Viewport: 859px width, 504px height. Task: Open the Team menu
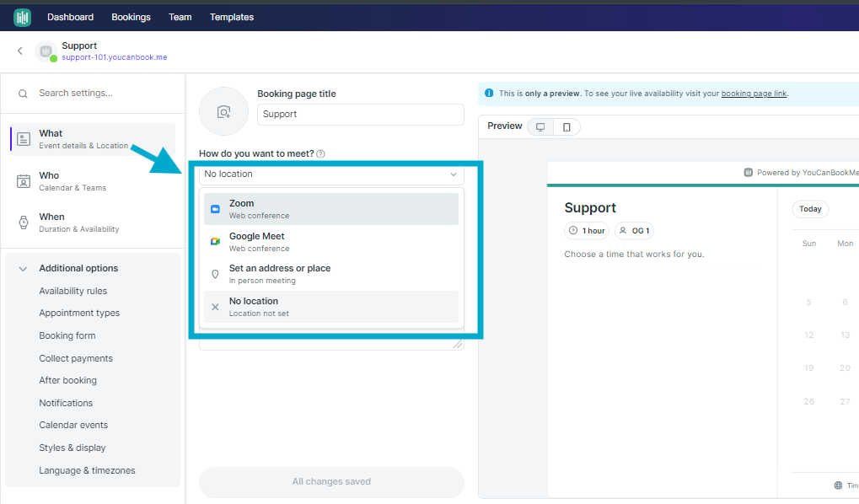coord(180,17)
